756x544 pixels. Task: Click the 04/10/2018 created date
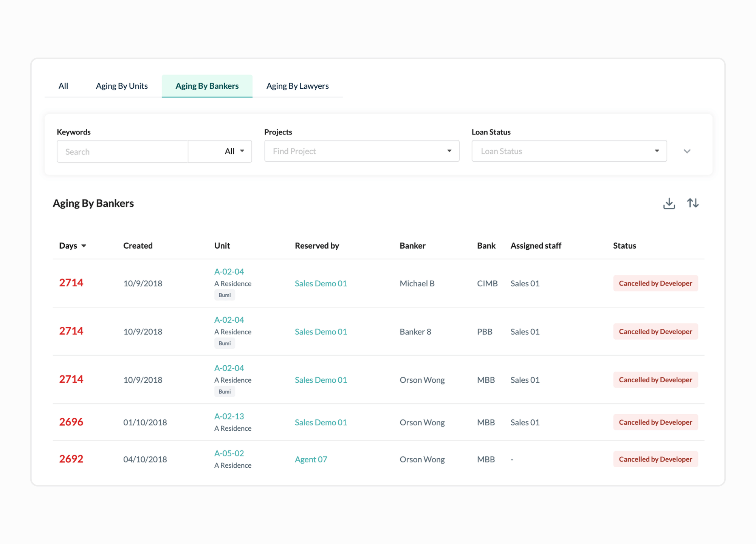click(145, 459)
